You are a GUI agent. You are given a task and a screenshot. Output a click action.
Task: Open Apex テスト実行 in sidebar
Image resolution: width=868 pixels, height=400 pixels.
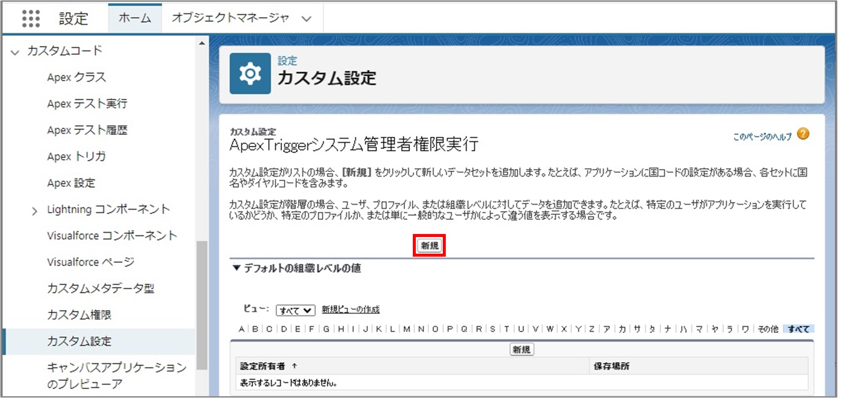click(x=87, y=104)
